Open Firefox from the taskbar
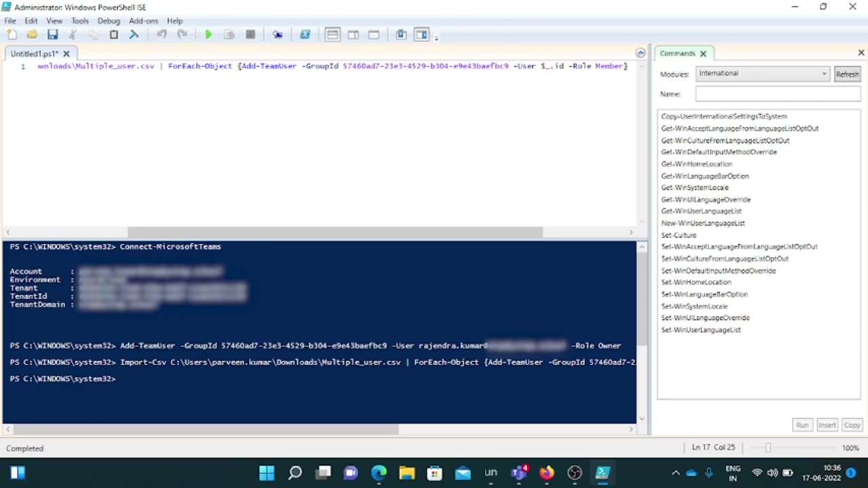868x488 pixels. point(547,473)
